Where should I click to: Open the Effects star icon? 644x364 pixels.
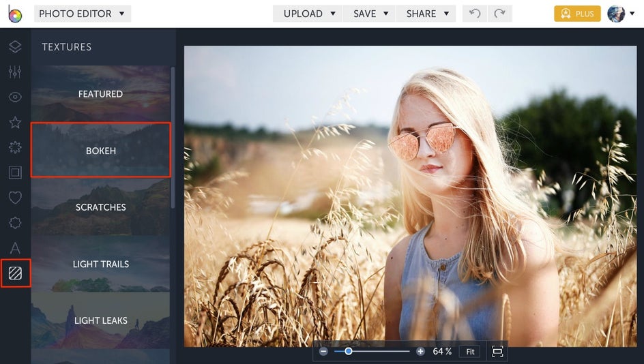(15, 122)
